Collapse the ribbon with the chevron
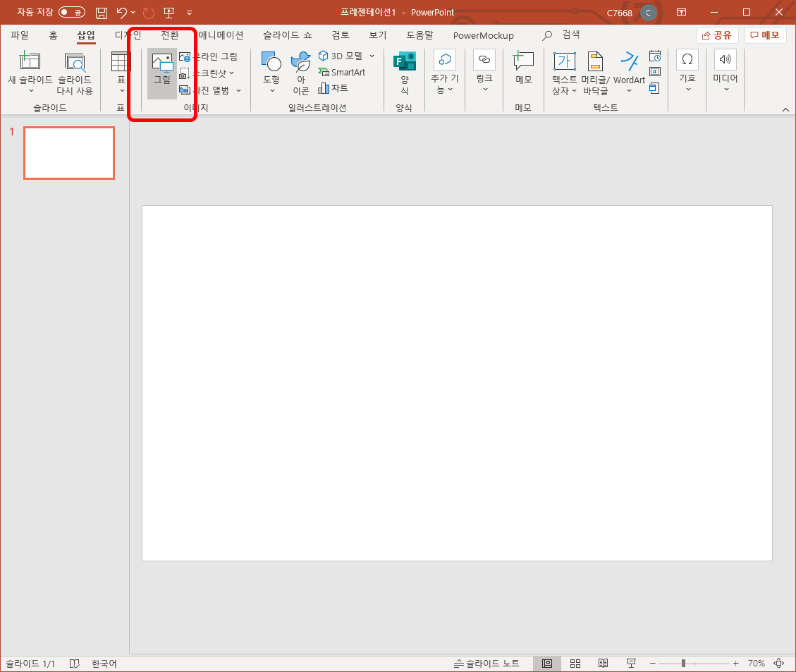The width and height of the screenshot is (796, 672). click(x=785, y=109)
